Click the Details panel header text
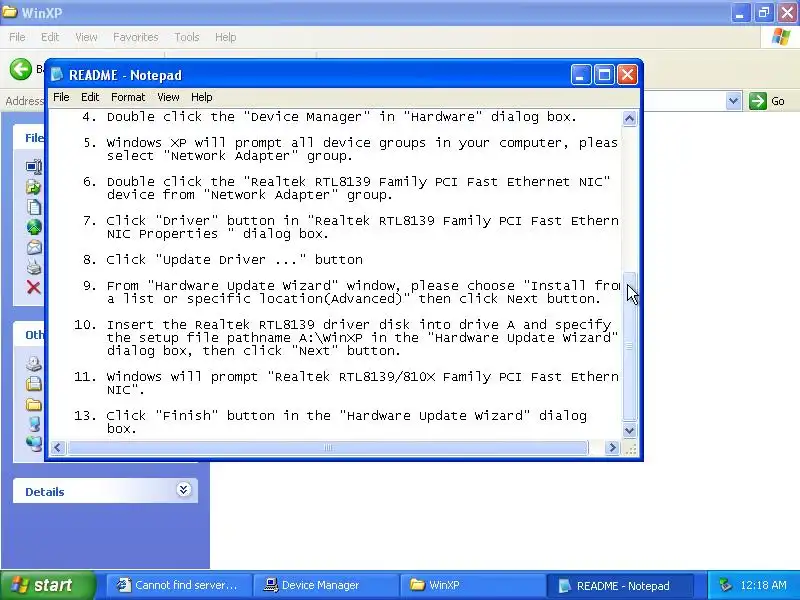Image resolution: width=800 pixels, height=600 pixels. pos(45,492)
